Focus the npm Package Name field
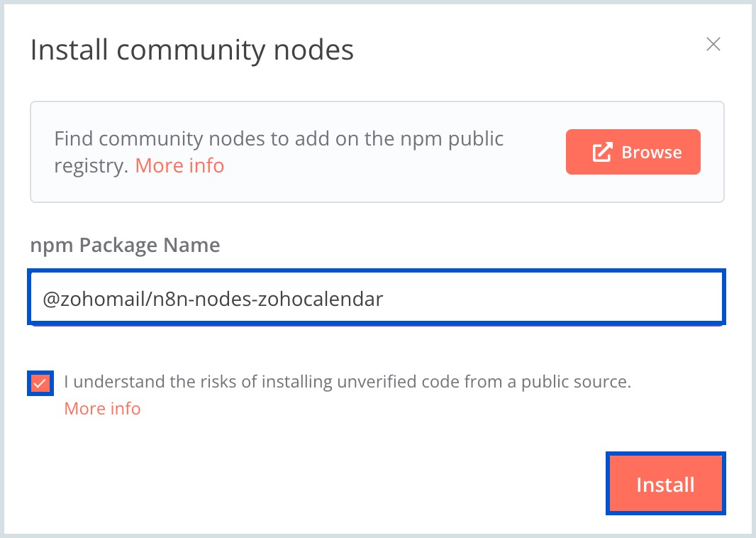 pos(376,299)
